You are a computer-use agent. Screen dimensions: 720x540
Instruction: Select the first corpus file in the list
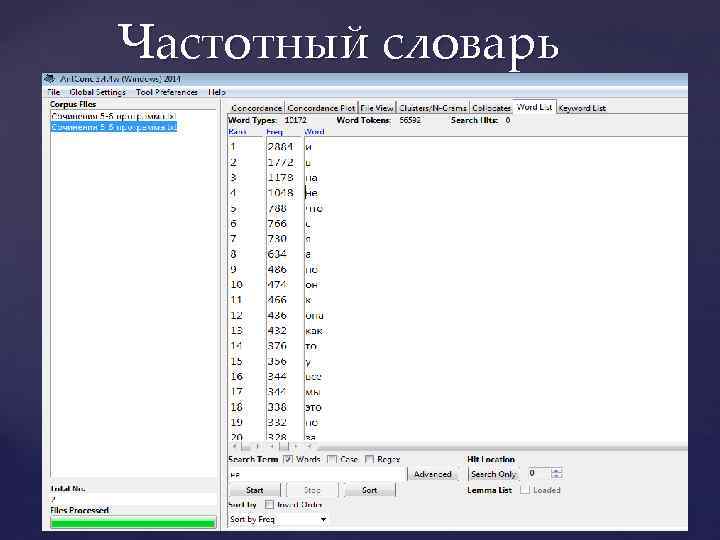(113, 116)
